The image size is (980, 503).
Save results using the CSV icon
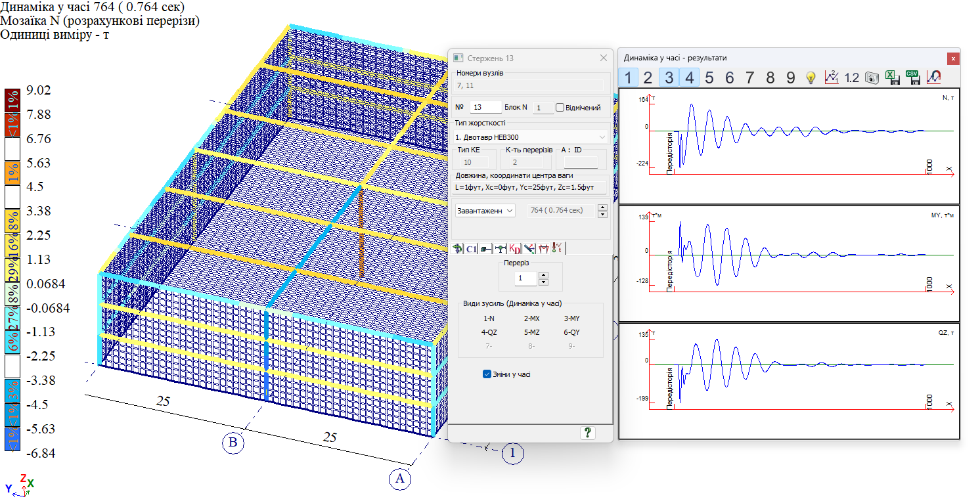pyautogui.click(x=912, y=77)
